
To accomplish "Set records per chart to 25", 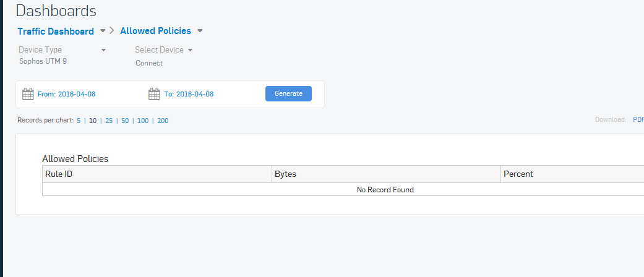I will click(109, 121).
